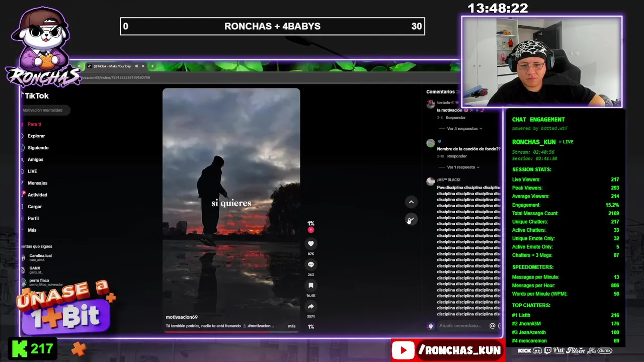Like the TikTok video using heart icon

(x=311, y=243)
